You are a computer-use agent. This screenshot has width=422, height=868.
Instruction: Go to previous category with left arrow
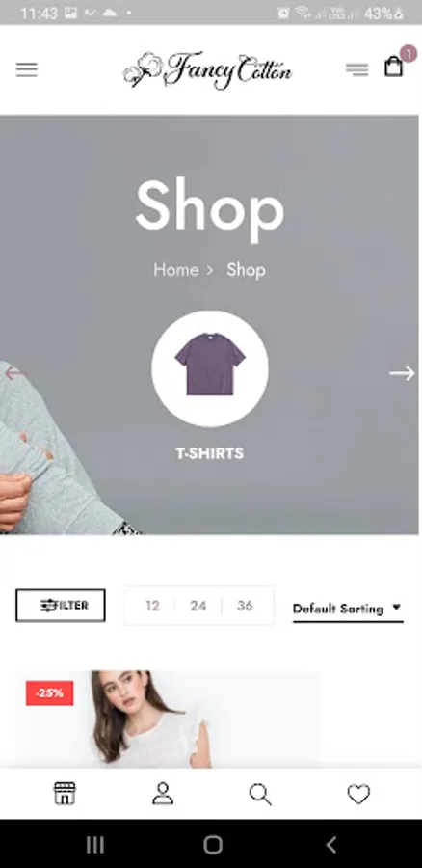(14, 373)
